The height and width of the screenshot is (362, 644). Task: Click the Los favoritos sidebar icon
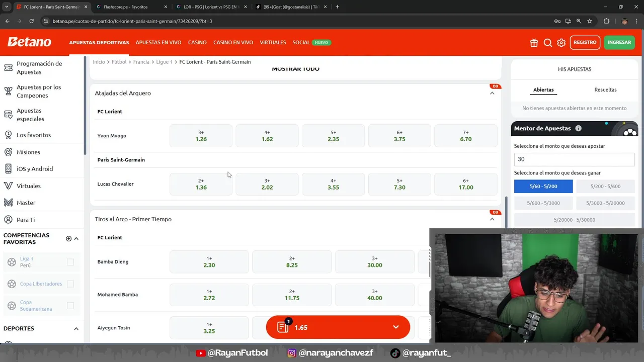[8, 135]
